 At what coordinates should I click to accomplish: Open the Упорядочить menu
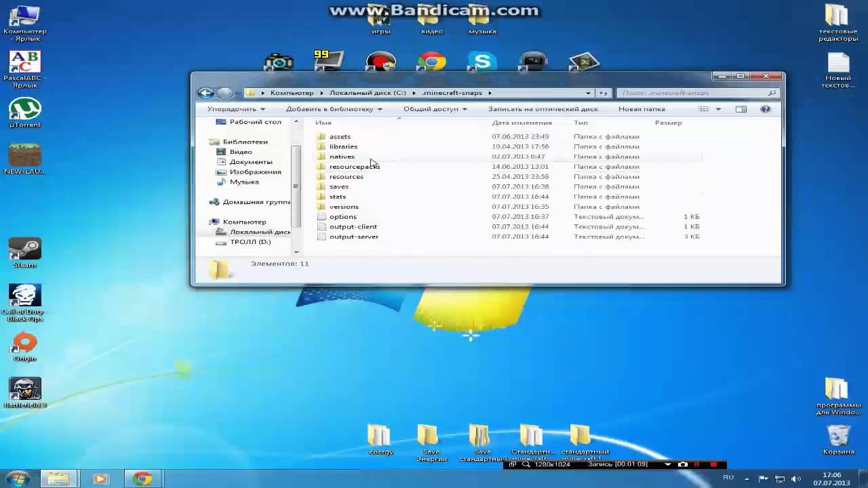(236, 109)
